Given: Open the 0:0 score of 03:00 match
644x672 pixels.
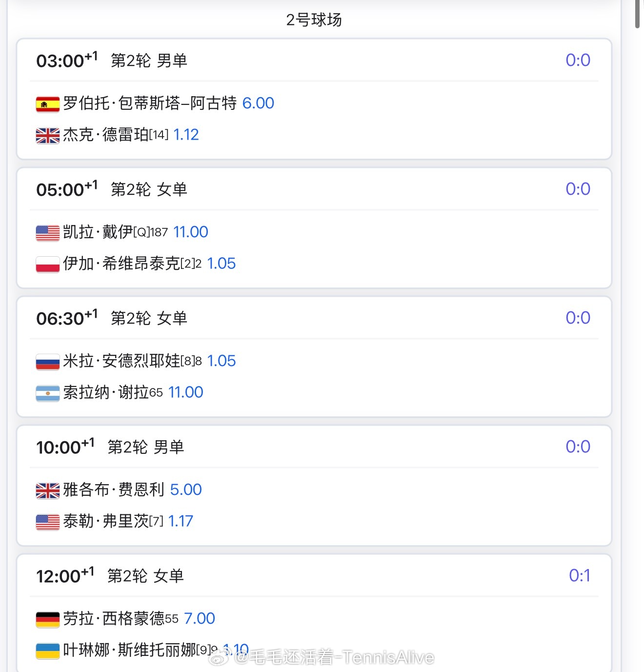Looking at the screenshot, I should point(578,60).
